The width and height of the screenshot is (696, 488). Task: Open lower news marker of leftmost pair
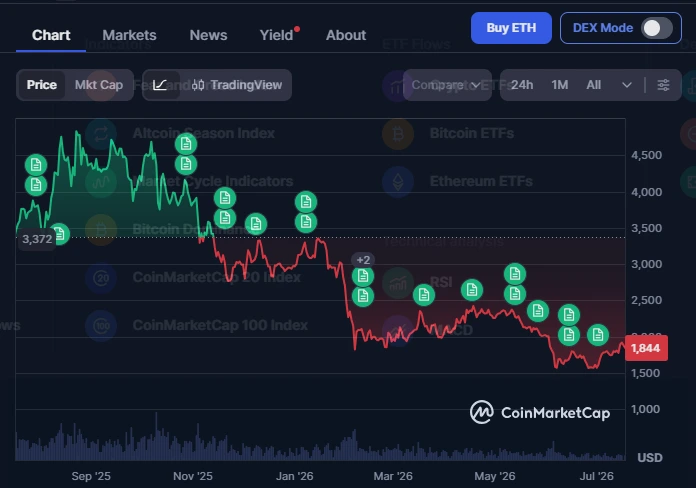36,185
